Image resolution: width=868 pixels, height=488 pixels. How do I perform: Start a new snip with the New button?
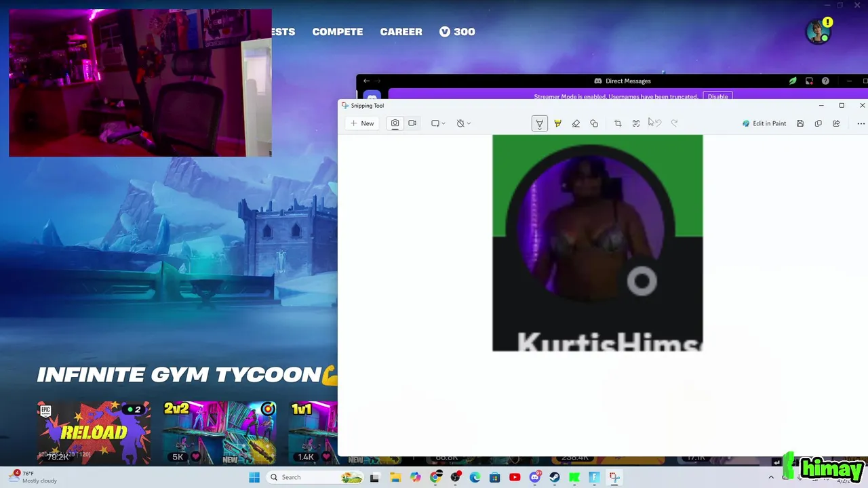tap(362, 123)
